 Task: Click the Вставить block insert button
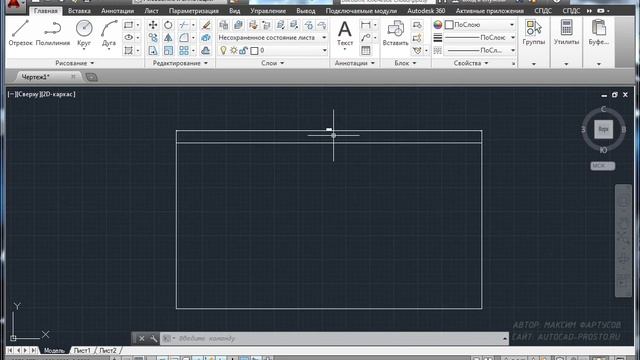coord(396,33)
